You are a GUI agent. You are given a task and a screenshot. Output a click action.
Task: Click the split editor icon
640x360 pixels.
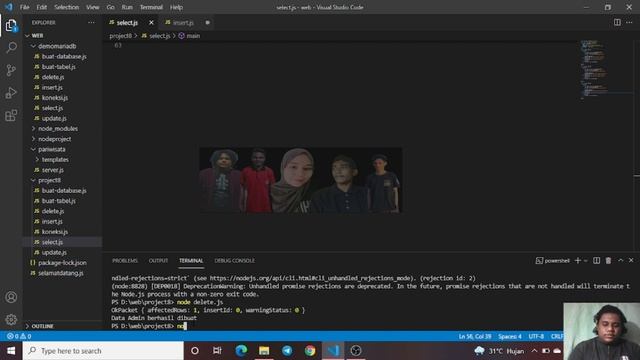pyautogui.click(x=617, y=22)
